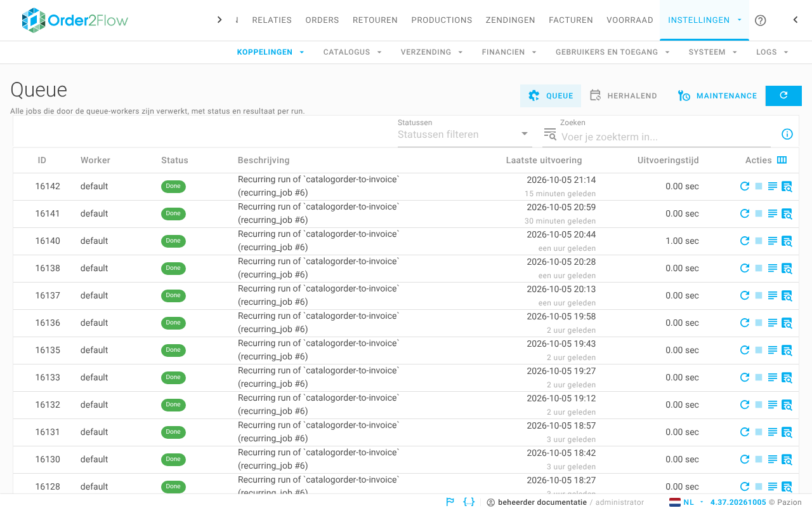Open the column chooser icon beside Acties
Image resolution: width=812 pixels, height=508 pixels.
[x=782, y=160]
